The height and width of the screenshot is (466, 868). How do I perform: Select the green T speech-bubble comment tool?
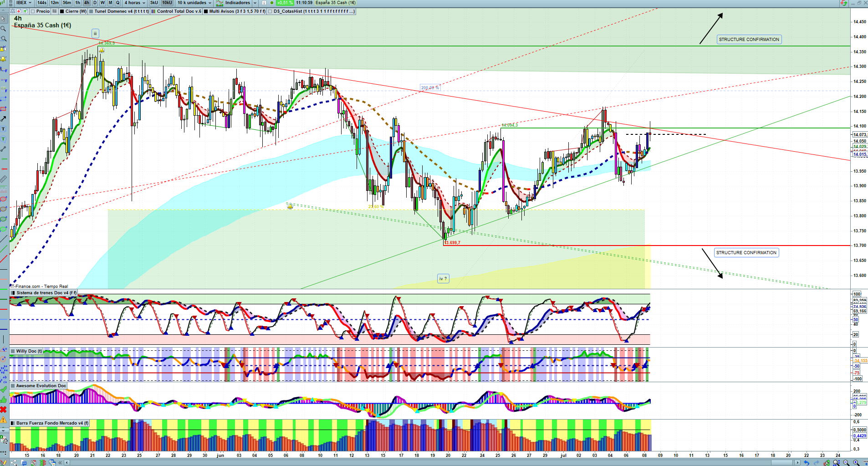coord(3,139)
